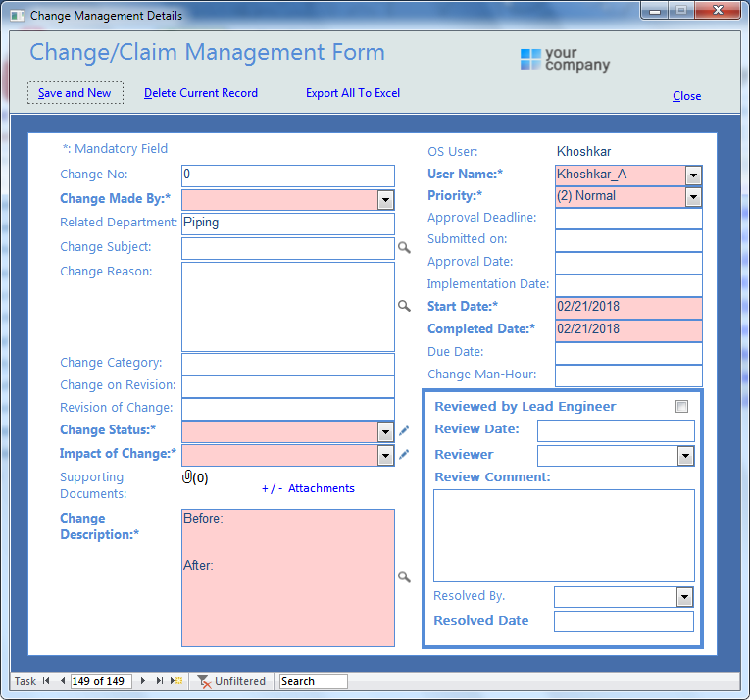Click magnifier icon beside Change Description box
The image size is (750, 700).
[x=404, y=576]
